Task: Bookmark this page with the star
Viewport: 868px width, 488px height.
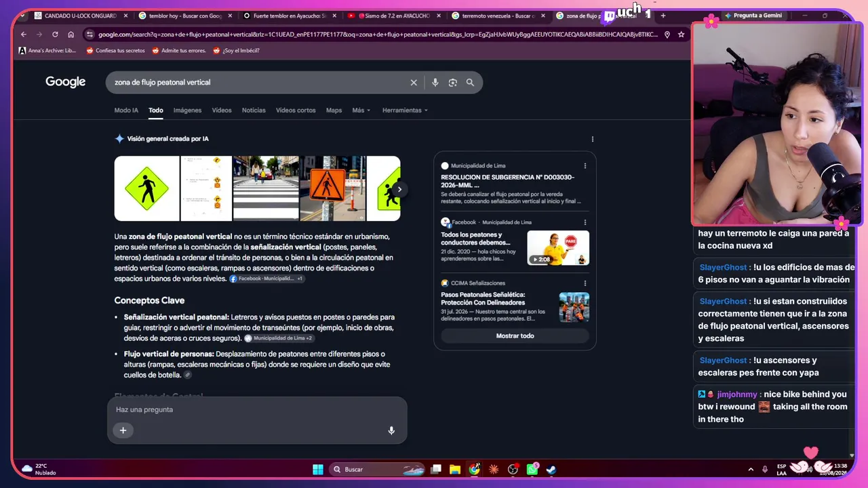Action: click(x=681, y=35)
